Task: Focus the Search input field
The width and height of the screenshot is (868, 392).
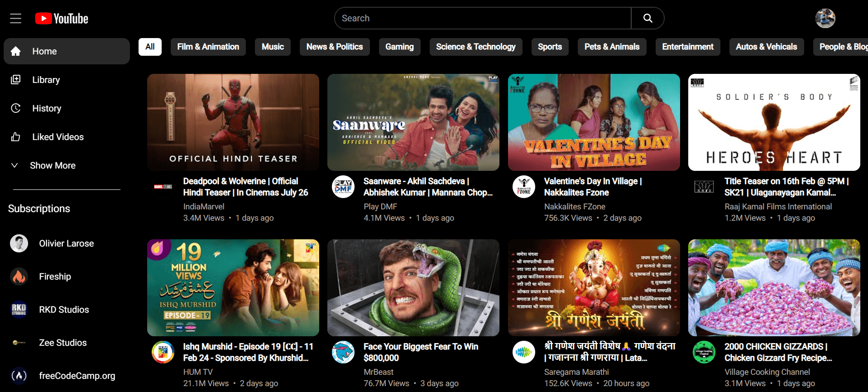Action: [483, 18]
